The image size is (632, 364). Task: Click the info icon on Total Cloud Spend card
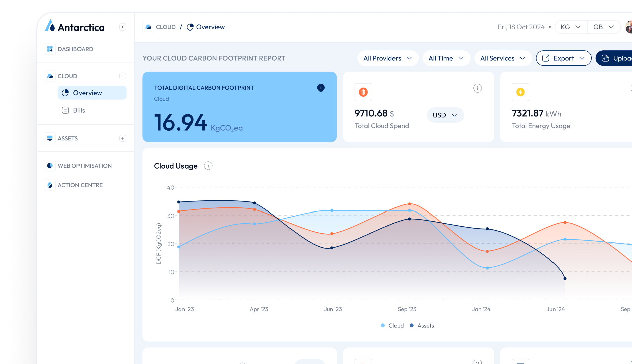pos(477,88)
